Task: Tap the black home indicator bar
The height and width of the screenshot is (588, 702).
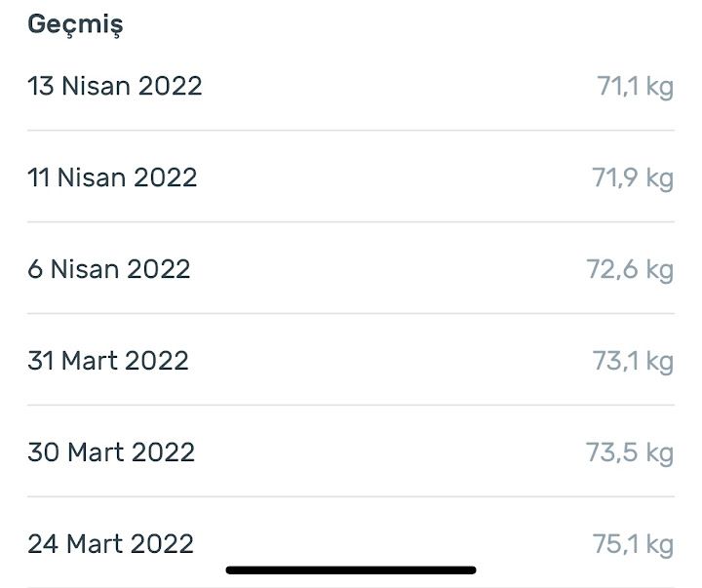Action: coord(351,570)
